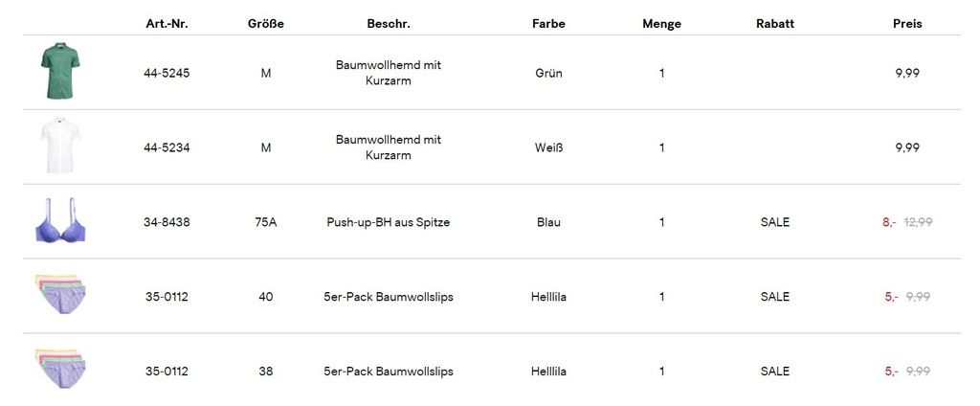This screenshot has width=980, height=406.
Task: Click article number 34-8438
Action: pyautogui.click(x=167, y=222)
